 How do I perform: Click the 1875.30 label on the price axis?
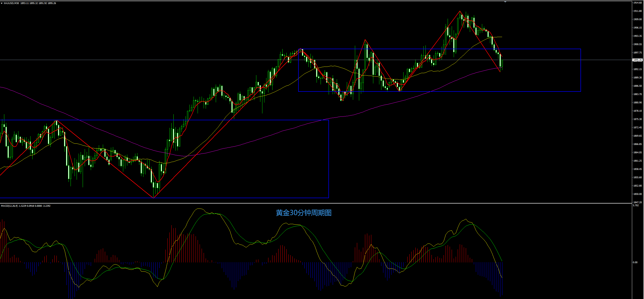(637, 119)
